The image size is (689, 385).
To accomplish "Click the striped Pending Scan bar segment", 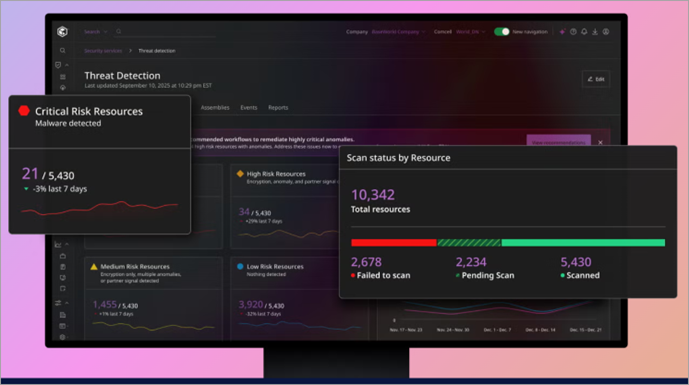I will [469, 243].
